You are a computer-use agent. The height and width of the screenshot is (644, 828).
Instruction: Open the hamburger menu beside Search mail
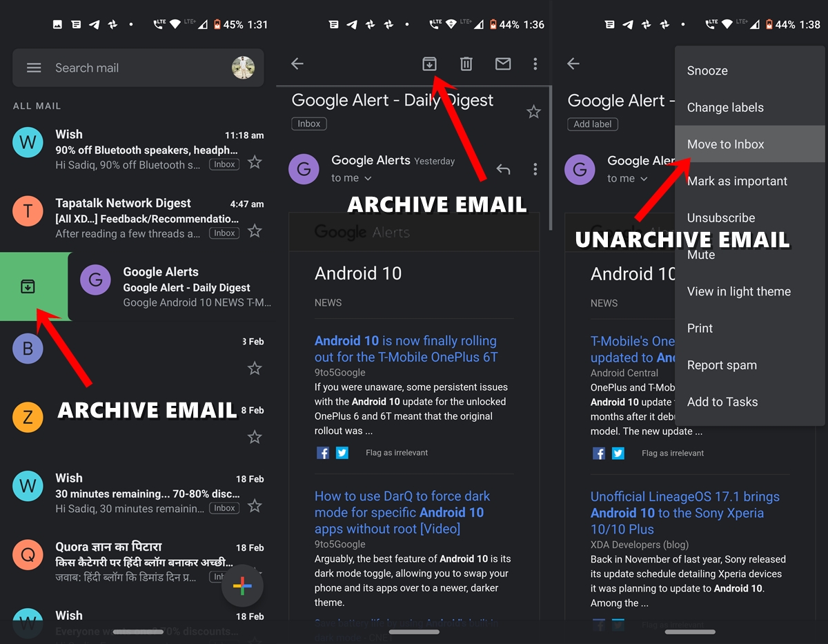34,68
